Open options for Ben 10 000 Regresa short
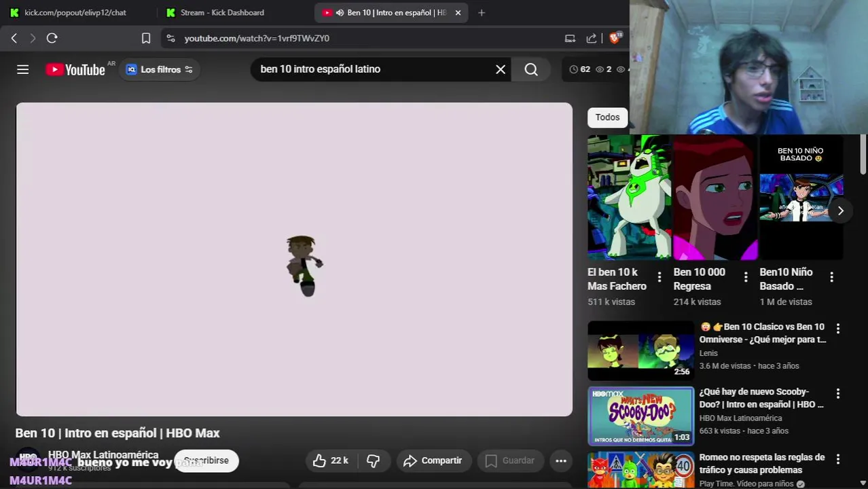The width and height of the screenshot is (868, 489). (745, 277)
